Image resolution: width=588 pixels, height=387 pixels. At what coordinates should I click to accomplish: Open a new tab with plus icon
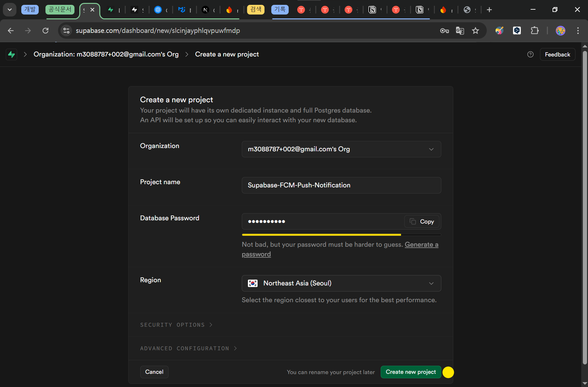pyautogui.click(x=489, y=10)
